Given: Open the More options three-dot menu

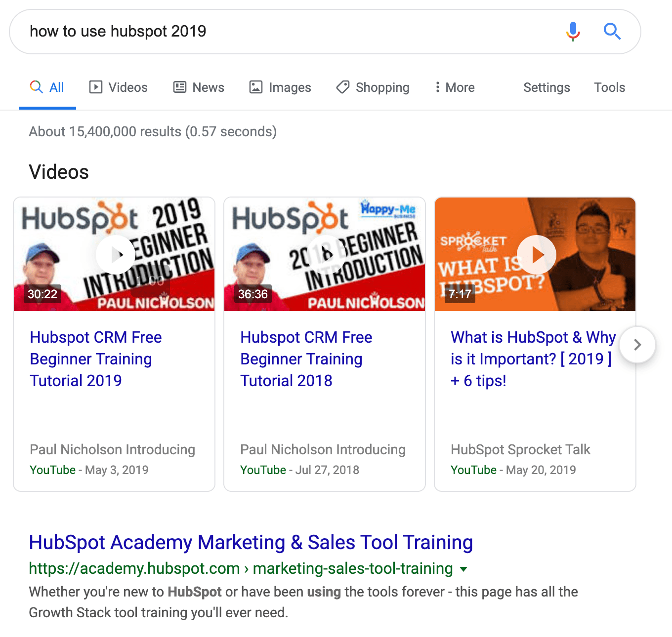Looking at the screenshot, I should click(454, 87).
